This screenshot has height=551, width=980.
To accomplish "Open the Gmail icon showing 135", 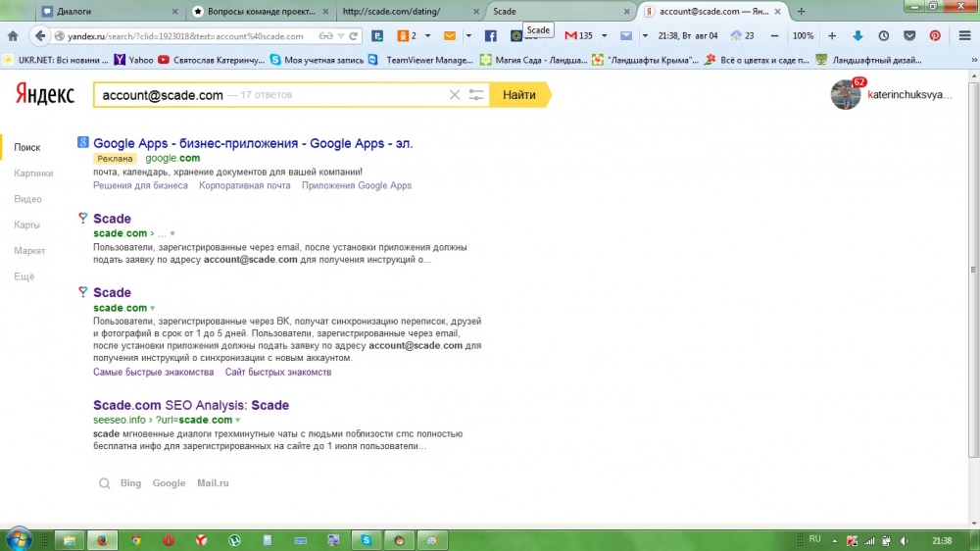I will (x=579, y=36).
